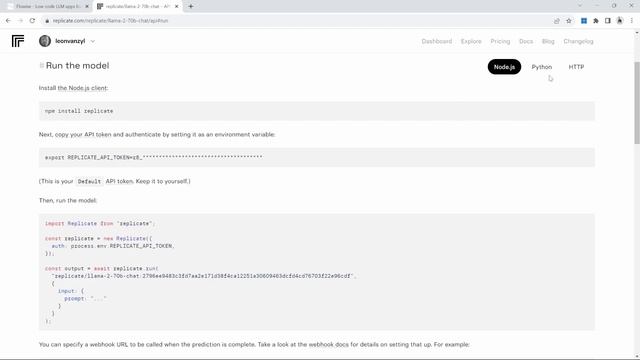This screenshot has width=640, height=360.
Task: Click the share icon in the address bar
Action: (557, 21)
